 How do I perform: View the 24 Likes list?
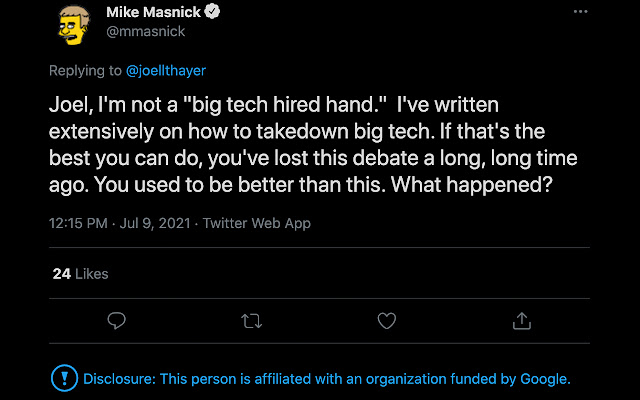point(80,273)
